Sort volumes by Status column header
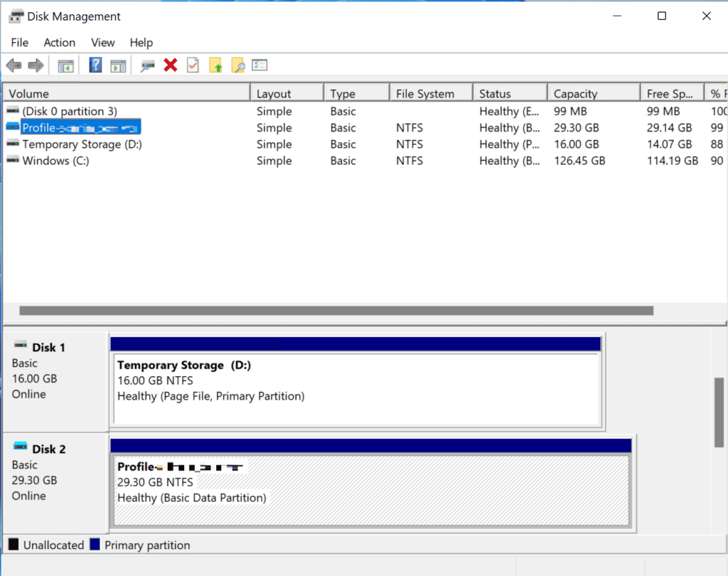 (495, 94)
